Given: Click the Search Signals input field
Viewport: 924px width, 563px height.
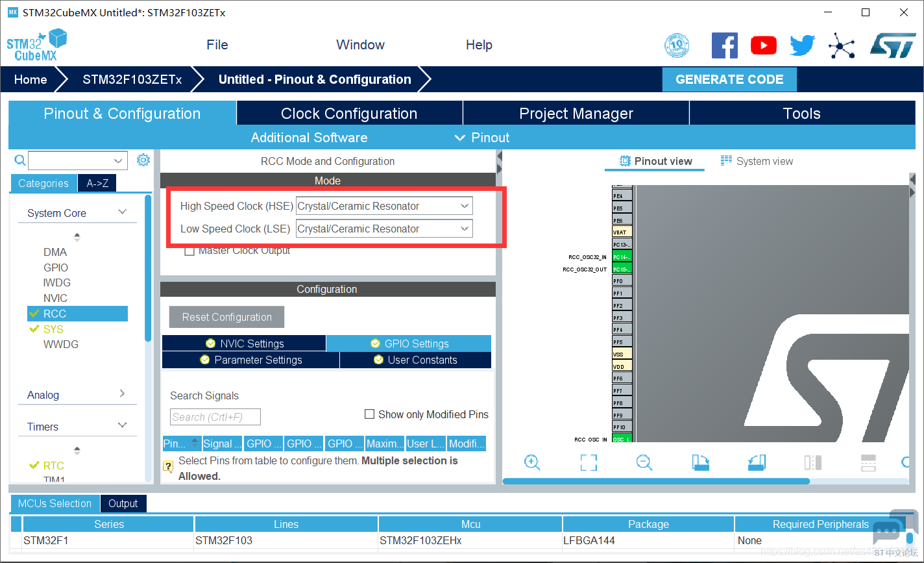Looking at the screenshot, I should (215, 417).
